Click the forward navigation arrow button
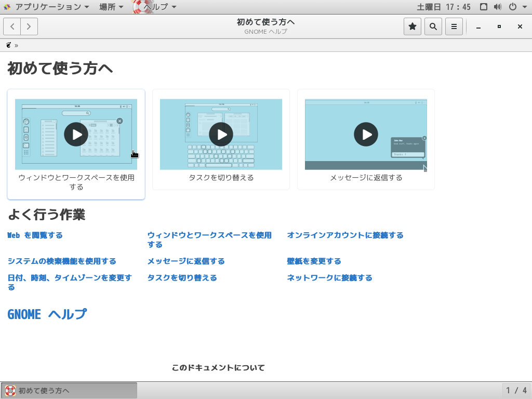 (29, 26)
